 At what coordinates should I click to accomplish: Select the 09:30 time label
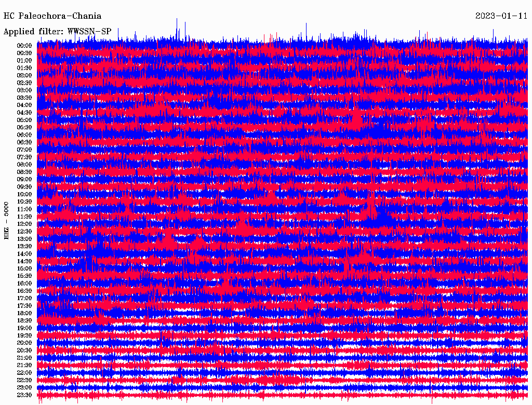(24, 187)
